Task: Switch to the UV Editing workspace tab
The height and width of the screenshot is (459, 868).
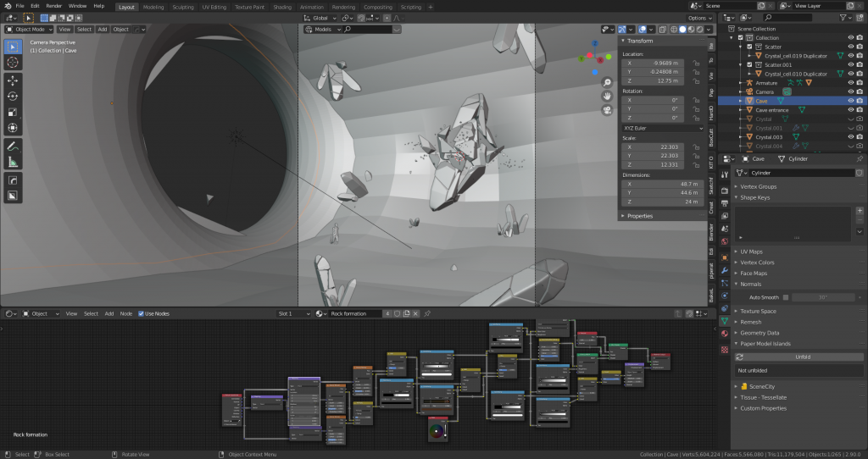Action: [x=214, y=7]
